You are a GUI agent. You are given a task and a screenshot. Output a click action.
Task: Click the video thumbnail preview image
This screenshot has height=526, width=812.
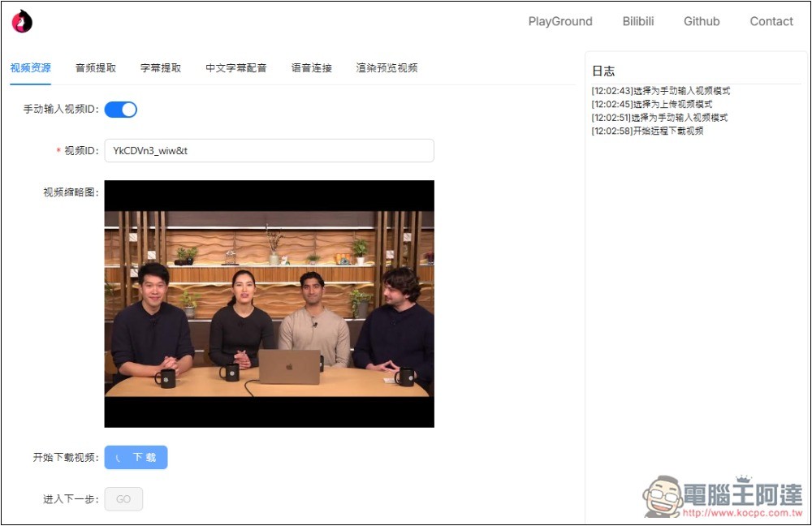[x=269, y=304]
